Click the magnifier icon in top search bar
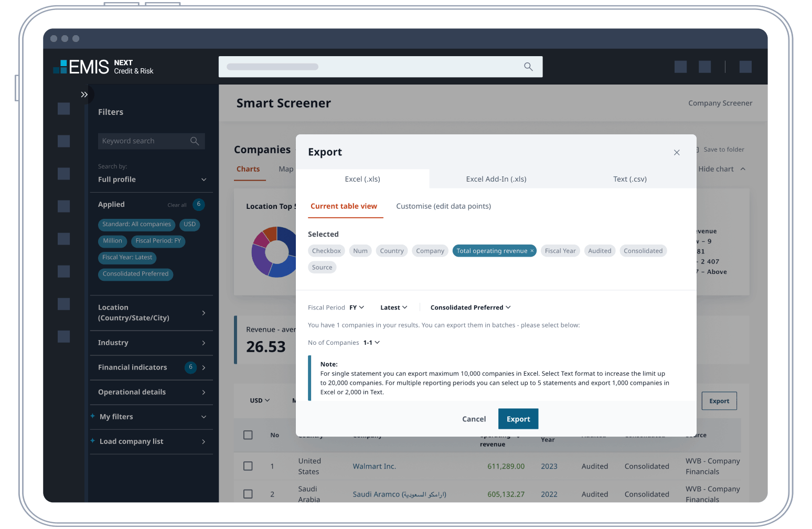Image resolution: width=812 pixels, height=529 pixels. coord(528,67)
